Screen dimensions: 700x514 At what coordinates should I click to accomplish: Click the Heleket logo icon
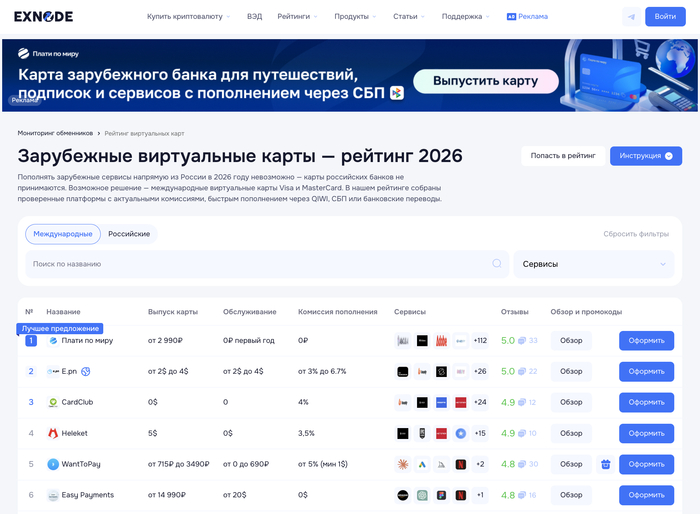click(53, 433)
